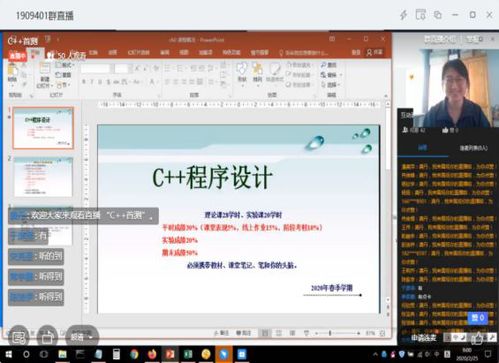Toggle Underline formatting
The image size is (499, 363).
pos(100,82)
